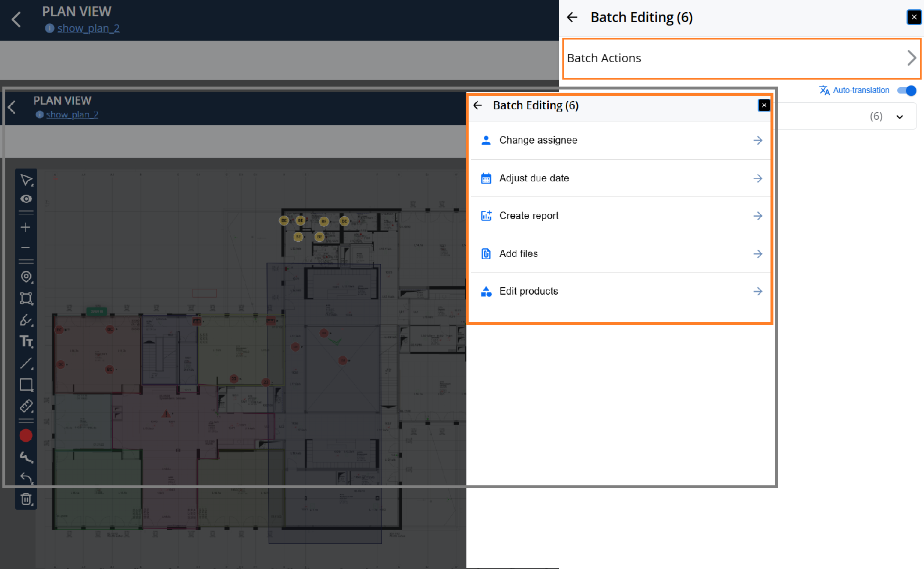The width and height of the screenshot is (924, 569).
Task: Choose Add files from the batch menu
Action: coord(619,253)
